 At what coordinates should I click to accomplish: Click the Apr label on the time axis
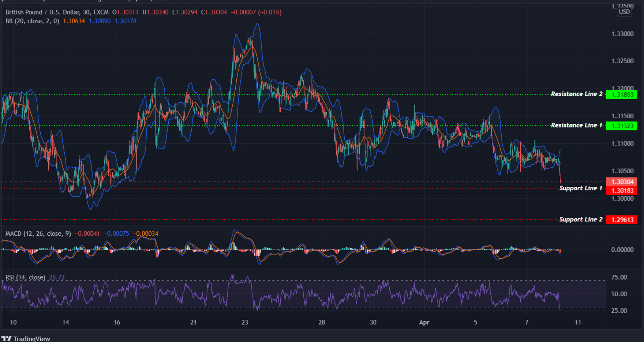pyautogui.click(x=424, y=323)
